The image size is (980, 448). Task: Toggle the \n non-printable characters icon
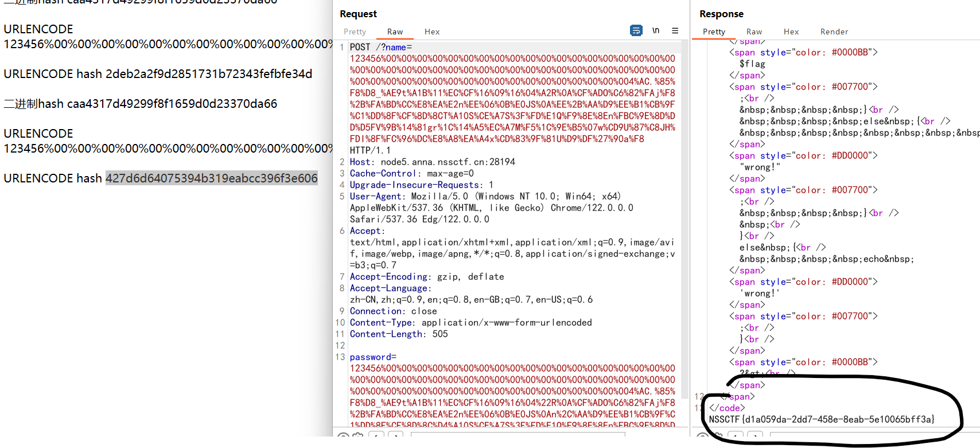[655, 30]
